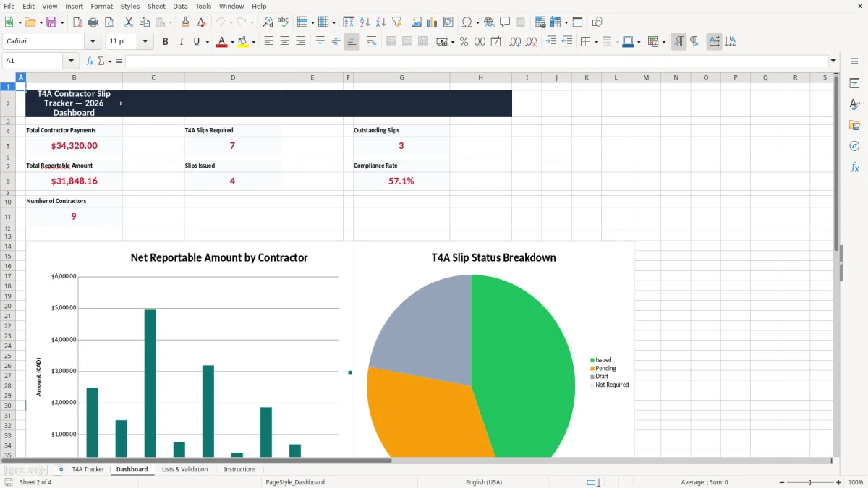Open the Data menu

coord(180,6)
